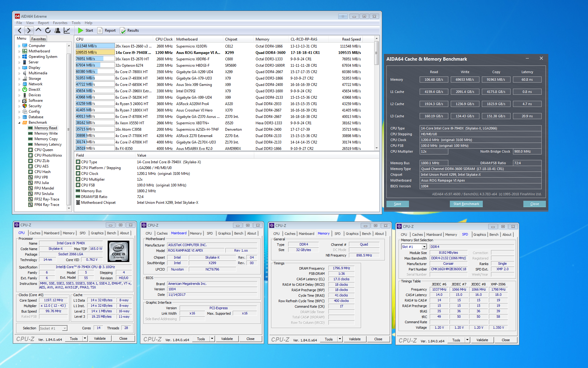Sort results by CPU Clock column header
The width and height of the screenshot is (588, 368).
click(x=164, y=39)
